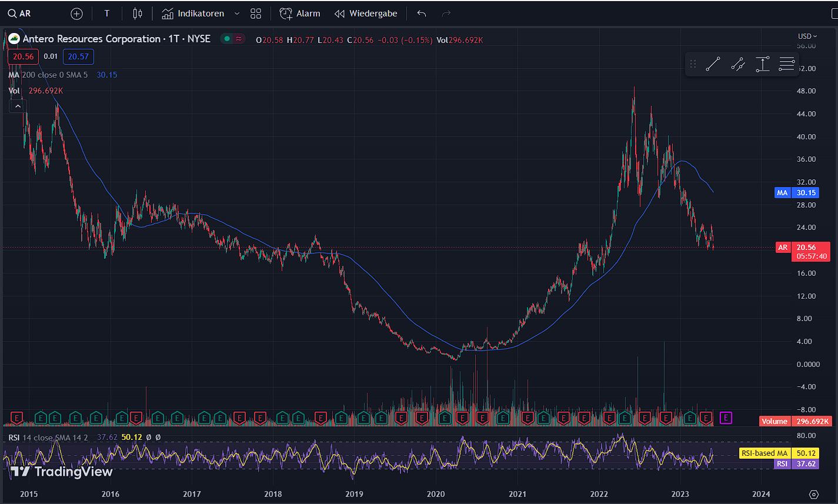The width and height of the screenshot is (838, 504).
Task: Select the price range measuring tool
Action: point(762,64)
